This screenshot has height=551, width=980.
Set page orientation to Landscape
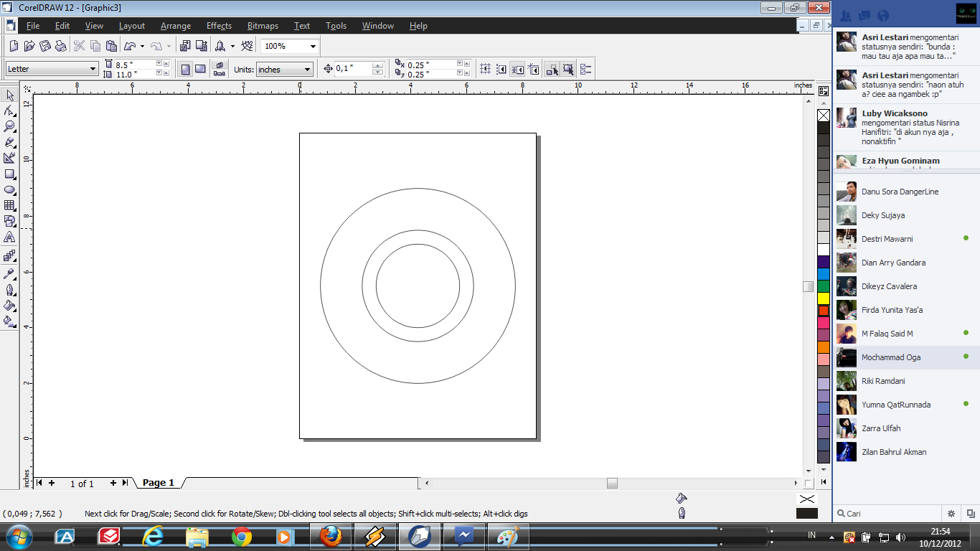200,70
